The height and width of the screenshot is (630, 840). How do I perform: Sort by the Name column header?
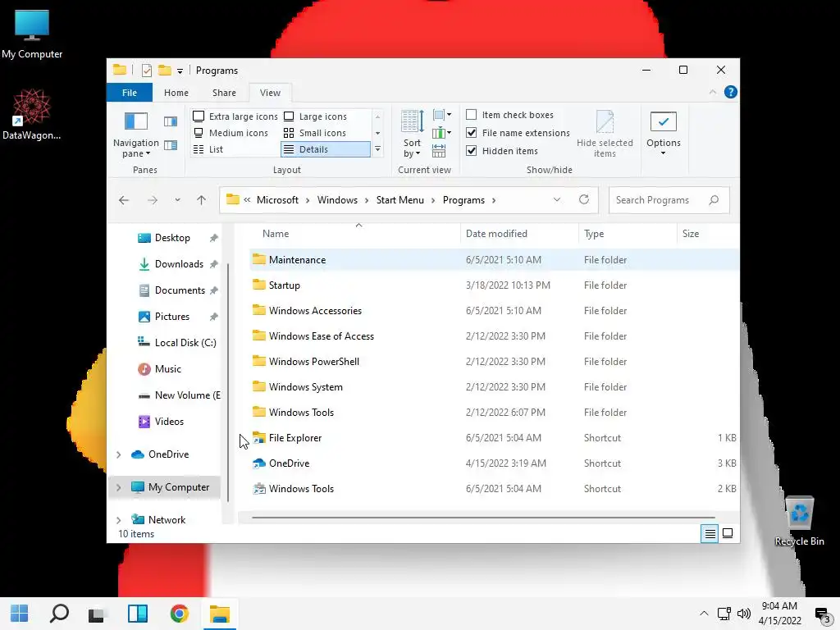coord(354,234)
